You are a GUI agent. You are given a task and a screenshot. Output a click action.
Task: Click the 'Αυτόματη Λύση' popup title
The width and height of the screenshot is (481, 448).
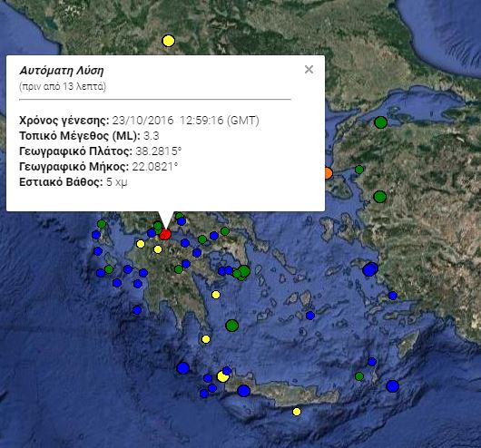pyautogui.click(x=62, y=71)
